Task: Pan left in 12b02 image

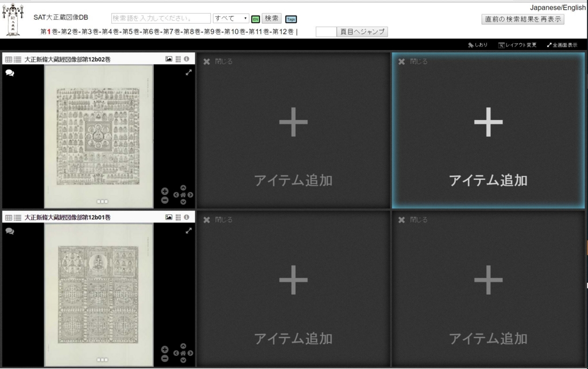Action: [x=176, y=195]
